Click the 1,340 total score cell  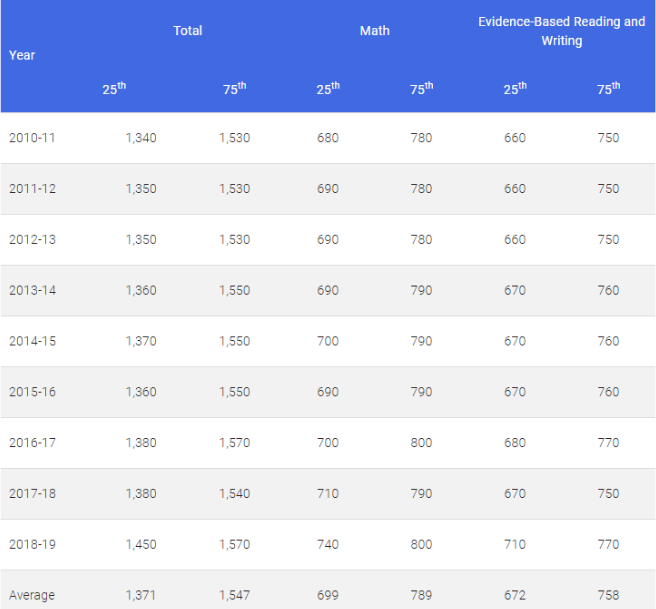click(141, 138)
